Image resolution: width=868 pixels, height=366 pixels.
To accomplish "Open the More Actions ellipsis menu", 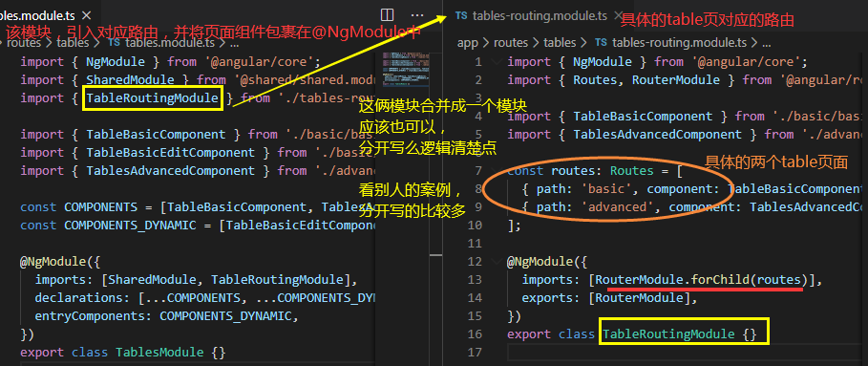I will coord(417,15).
